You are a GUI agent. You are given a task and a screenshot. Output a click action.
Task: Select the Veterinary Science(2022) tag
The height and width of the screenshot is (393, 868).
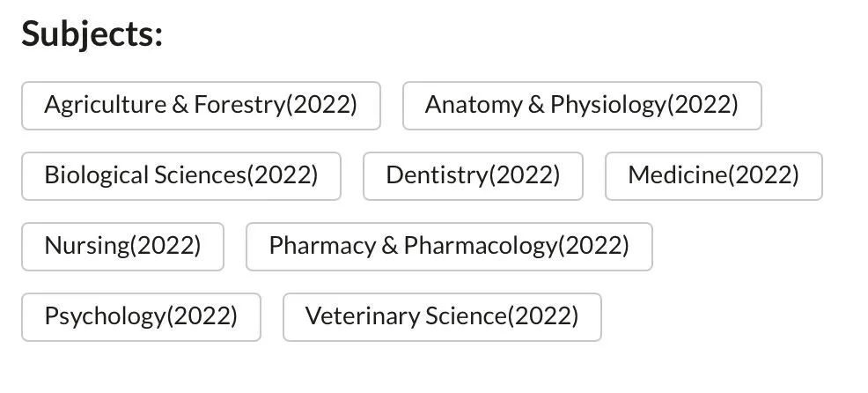pos(442,317)
